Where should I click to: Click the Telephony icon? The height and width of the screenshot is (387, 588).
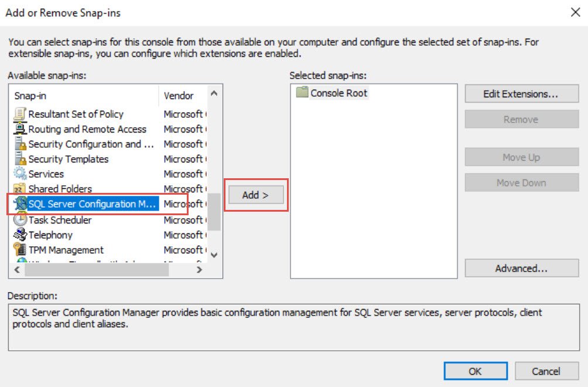(x=20, y=235)
